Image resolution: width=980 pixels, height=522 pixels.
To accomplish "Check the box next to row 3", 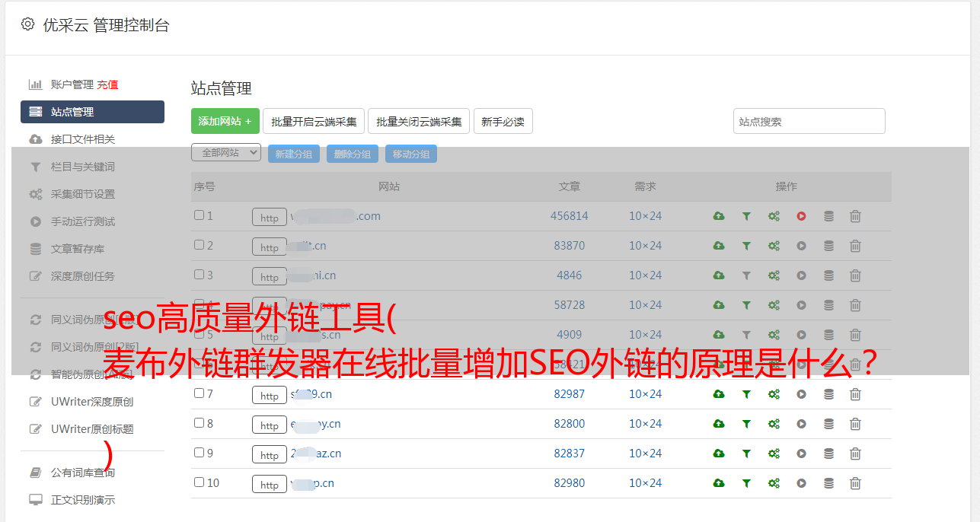I will click(199, 275).
